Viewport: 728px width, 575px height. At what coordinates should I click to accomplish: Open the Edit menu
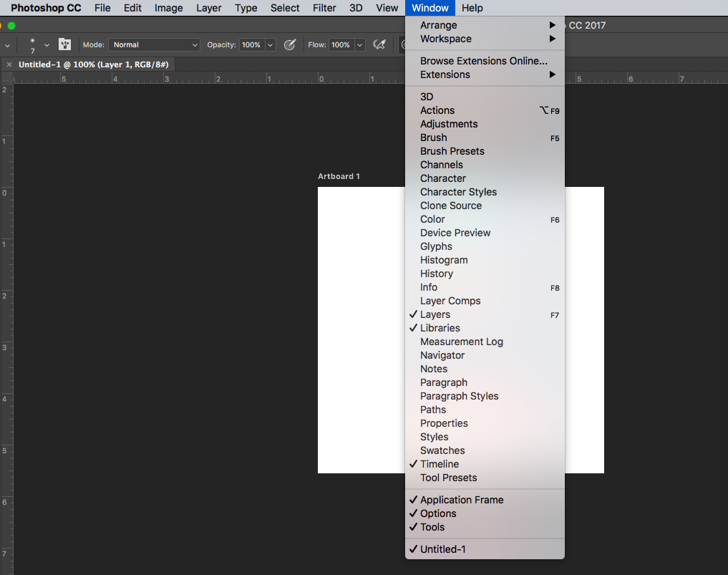tap(132, 8)
